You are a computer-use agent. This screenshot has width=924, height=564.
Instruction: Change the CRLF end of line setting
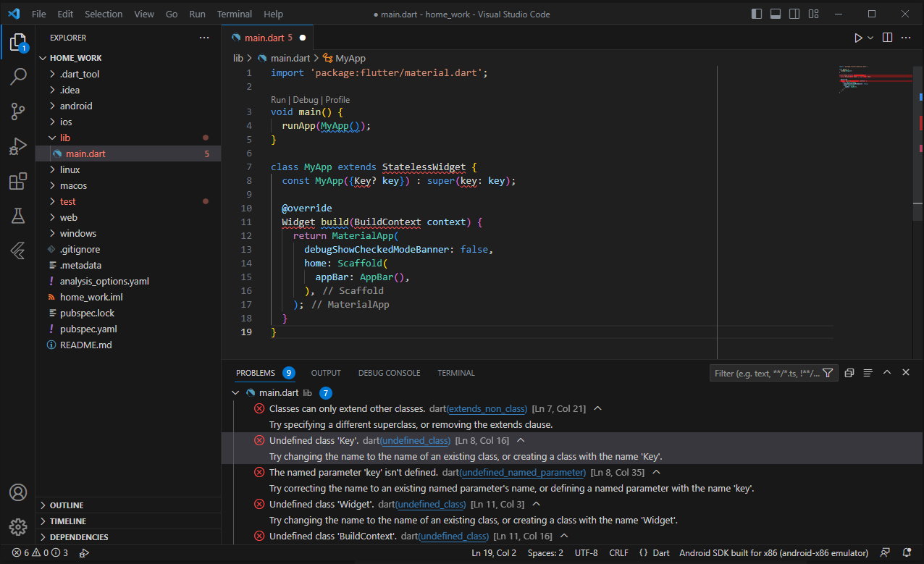pyautogui.click(x=618, y=553)
